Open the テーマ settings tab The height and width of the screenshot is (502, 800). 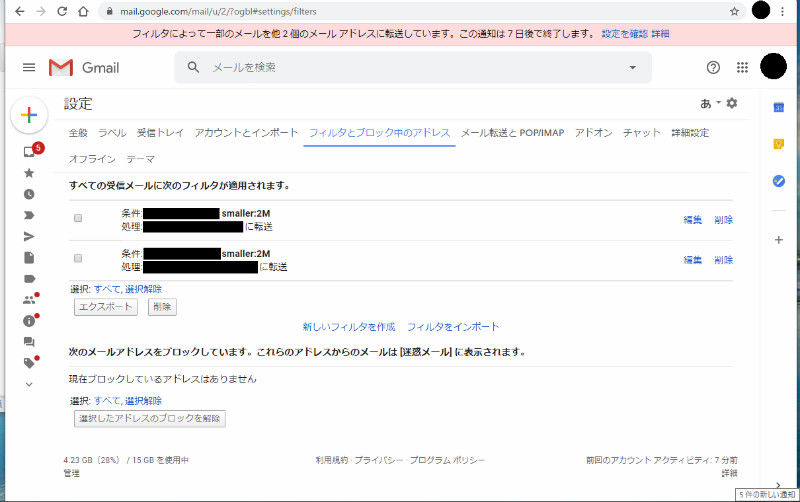click(x=140, y=159)
